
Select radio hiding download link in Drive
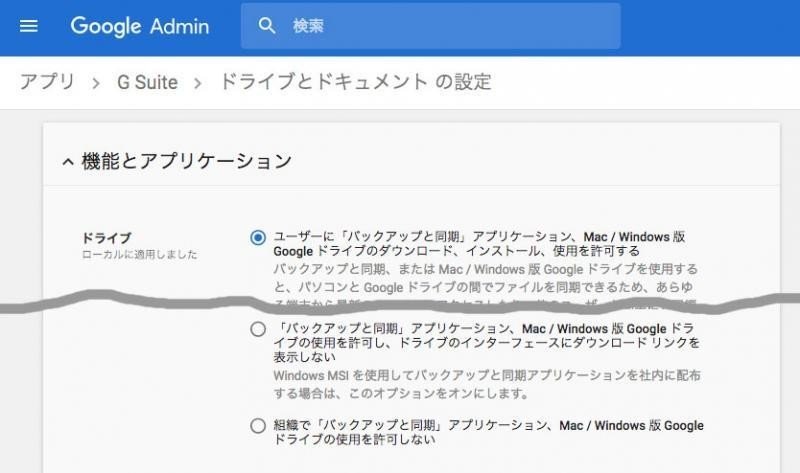pyautogui.click(x=258, y=329)
